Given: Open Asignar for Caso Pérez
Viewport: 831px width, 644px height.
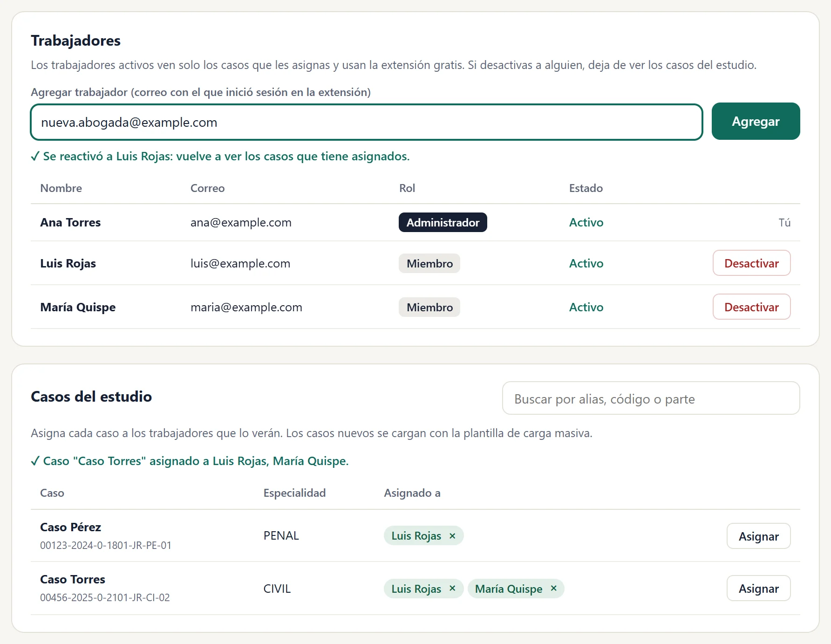Looking at the screenshot, I should [x=758, y=536].
